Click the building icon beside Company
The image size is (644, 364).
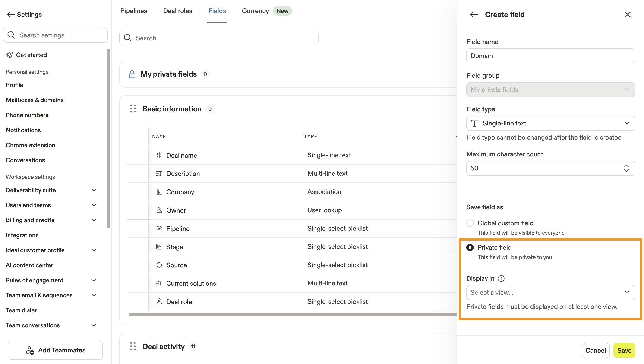(x=159, y=192)
